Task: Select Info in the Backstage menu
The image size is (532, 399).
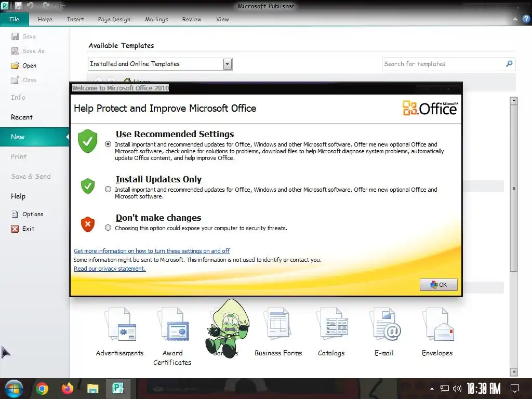Action: 18,97
